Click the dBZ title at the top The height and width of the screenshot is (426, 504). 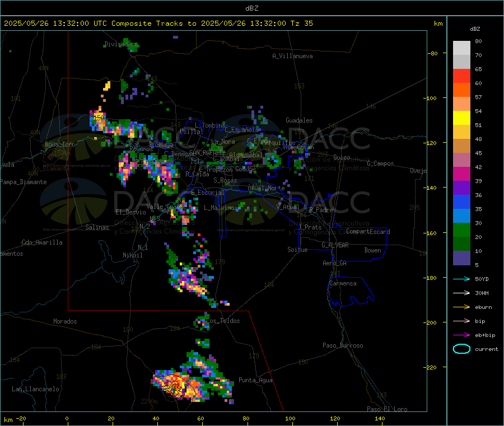[251, 8]
